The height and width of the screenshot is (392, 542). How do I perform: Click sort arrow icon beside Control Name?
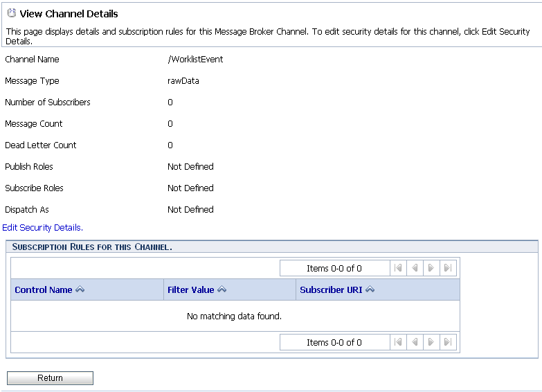point(80,289)
